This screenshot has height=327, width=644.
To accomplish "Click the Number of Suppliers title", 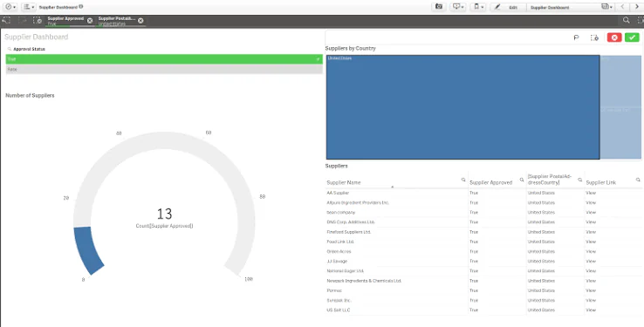I will click(x=30, y=96).
